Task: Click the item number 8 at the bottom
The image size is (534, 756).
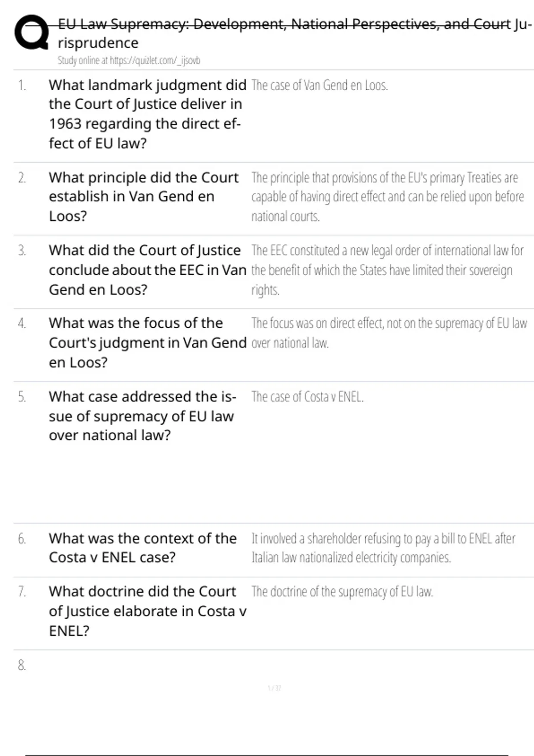Action: pyautogui.click(x=22, y=665)
